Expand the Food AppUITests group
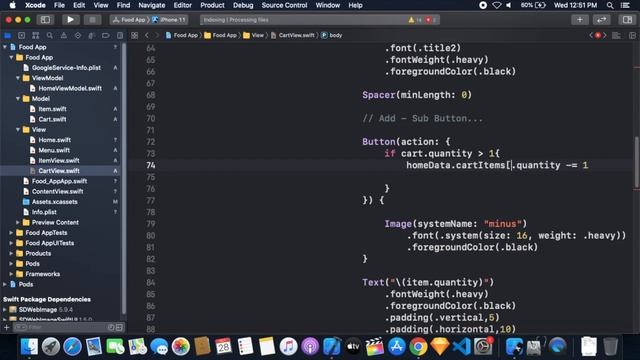Screen dimensions: 640x360 (11, 243)
